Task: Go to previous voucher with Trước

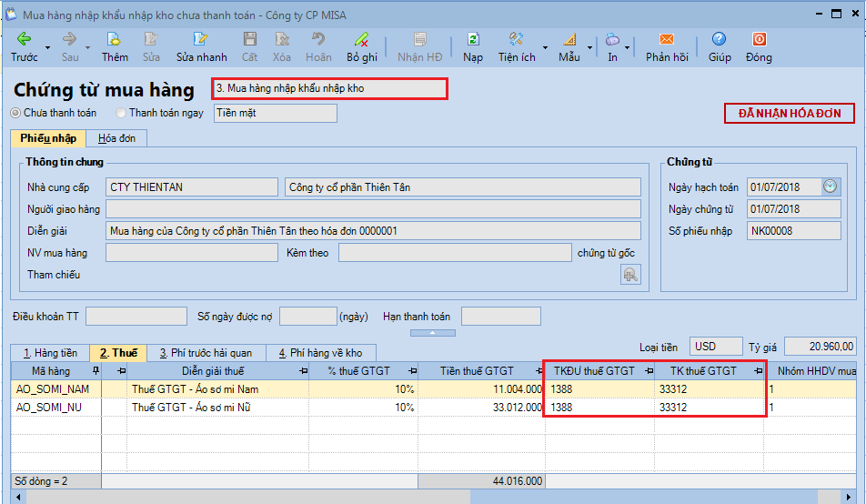Action: click(x=24, y=46)
